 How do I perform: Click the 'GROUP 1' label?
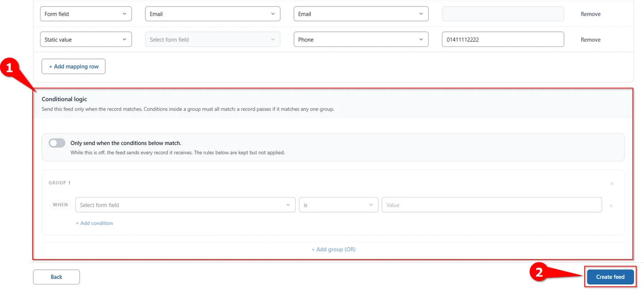click(60, 183)
